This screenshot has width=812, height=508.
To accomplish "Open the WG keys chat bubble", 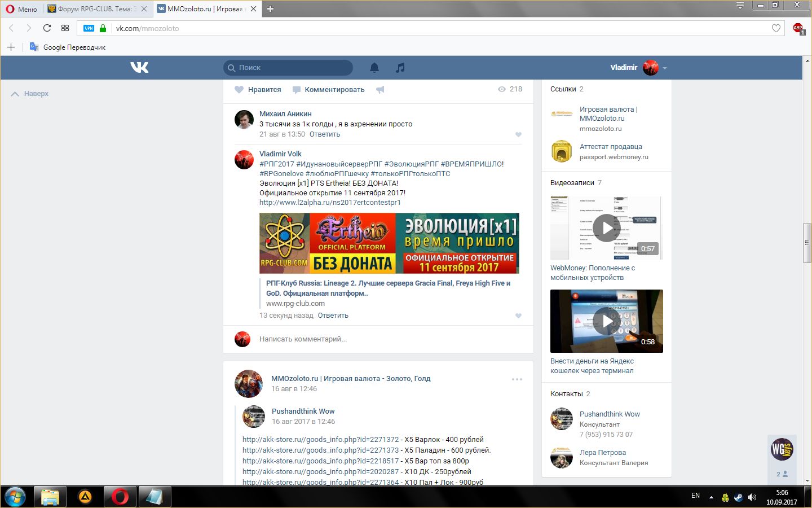I will [x=782, y=449].
